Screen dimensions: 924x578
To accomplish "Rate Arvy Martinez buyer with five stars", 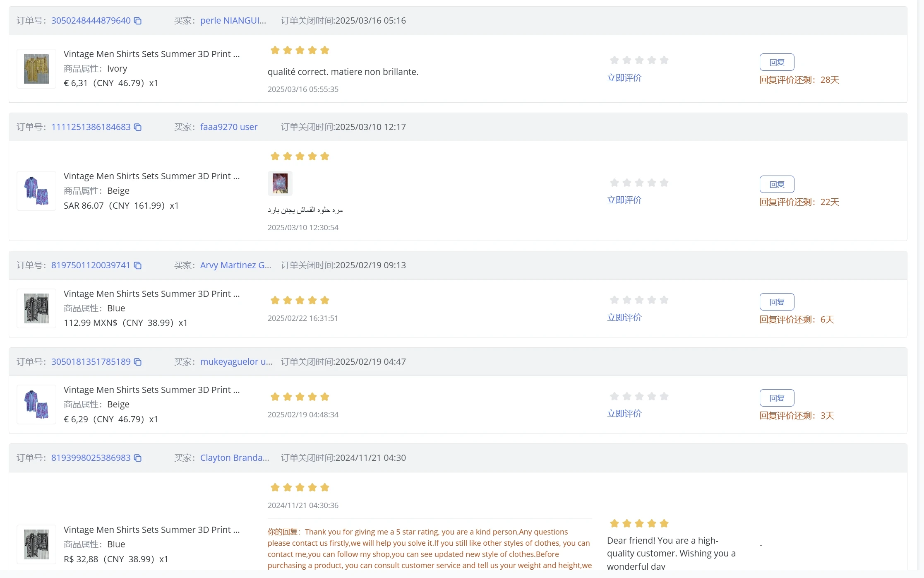I will coord(664,300).
